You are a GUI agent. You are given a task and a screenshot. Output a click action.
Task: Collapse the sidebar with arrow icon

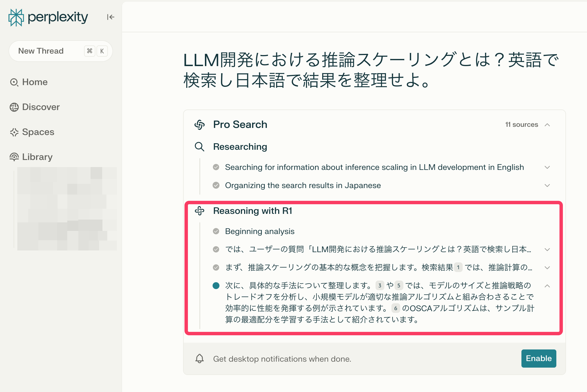(x=110, y=17)
